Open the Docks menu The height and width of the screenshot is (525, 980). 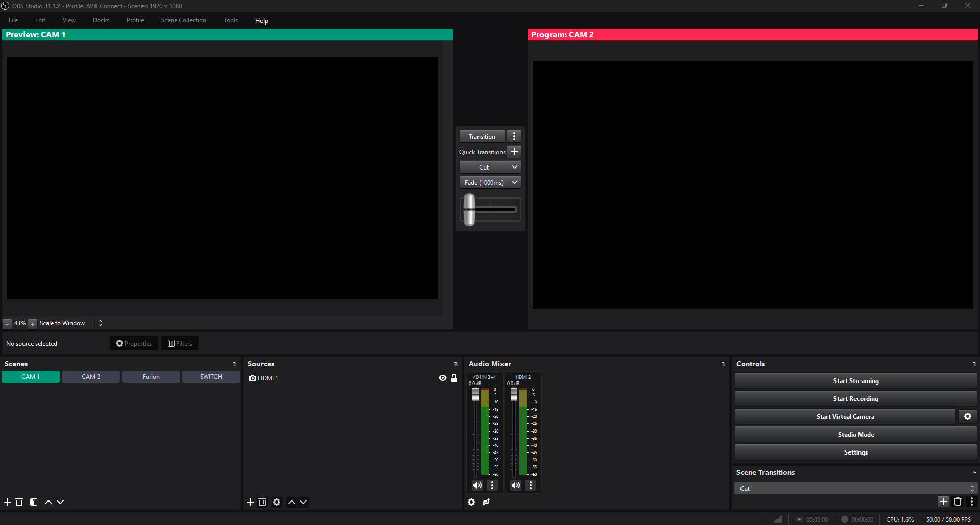click(x=101, y=20)
